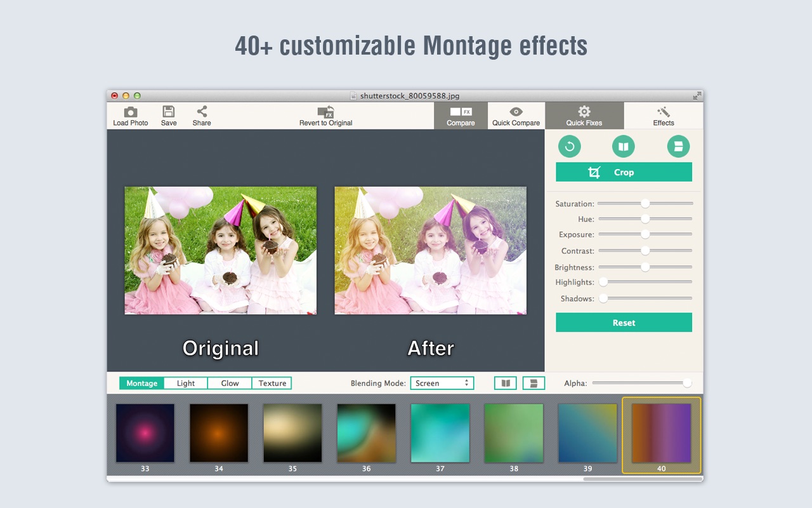Click the Reset button
This screenshot has width=812, height=508.
pos(624,323)
